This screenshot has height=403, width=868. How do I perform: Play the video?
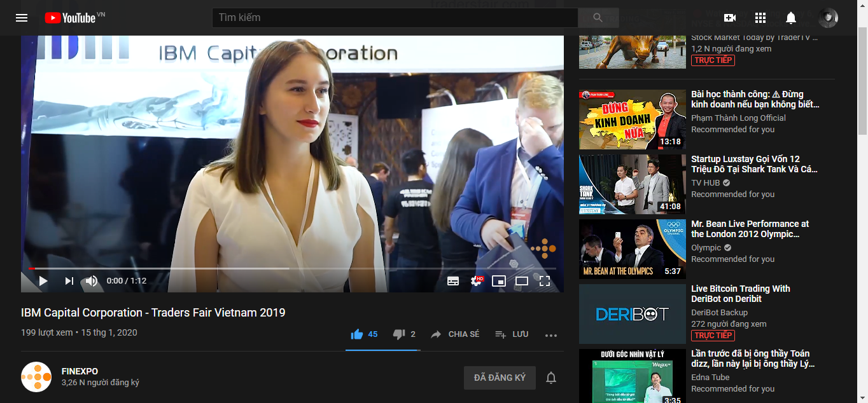43,281
